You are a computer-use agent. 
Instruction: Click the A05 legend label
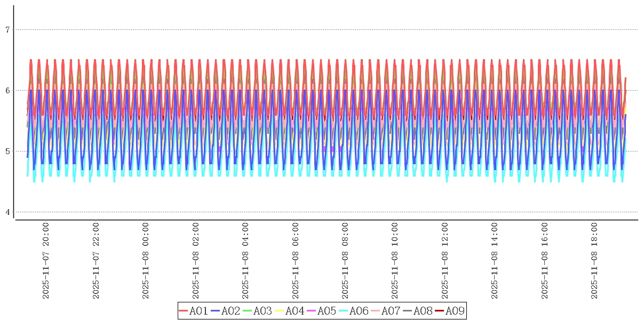point(327,311)
